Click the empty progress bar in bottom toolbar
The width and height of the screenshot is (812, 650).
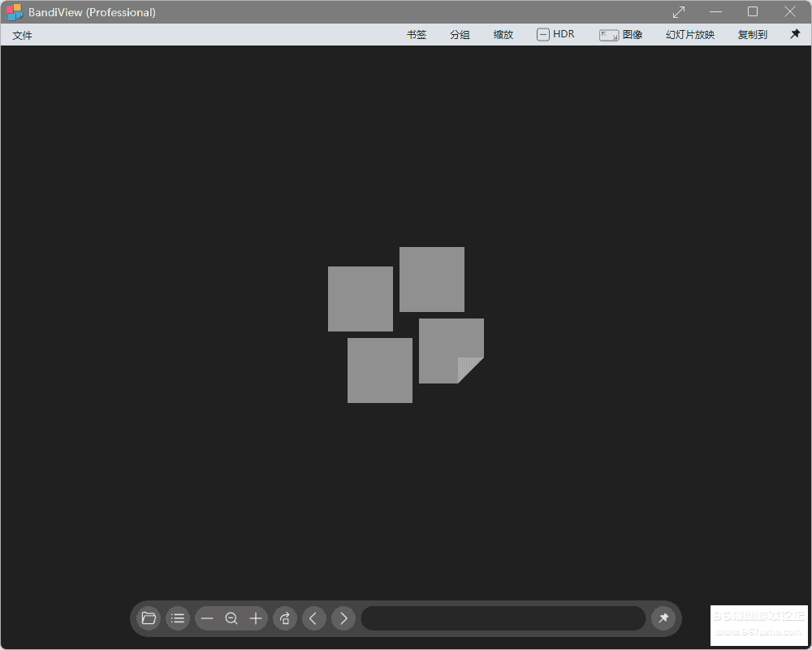point(503,618)
